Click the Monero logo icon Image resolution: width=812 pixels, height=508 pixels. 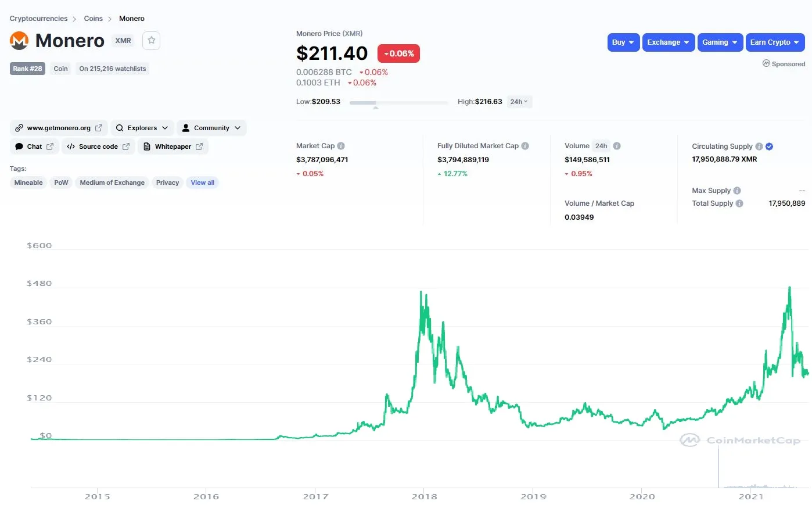[x=19, y=41]
